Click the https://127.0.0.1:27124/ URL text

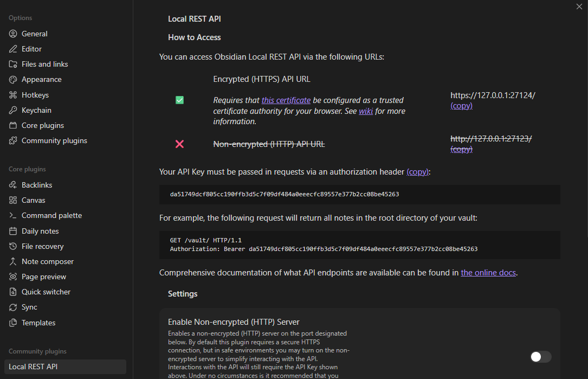click(493, 95)
